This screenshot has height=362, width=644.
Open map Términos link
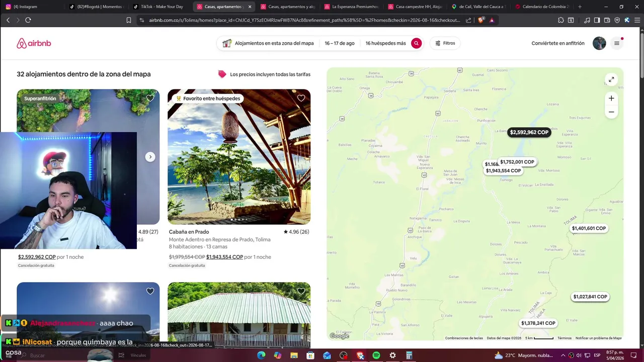(565, 338)
